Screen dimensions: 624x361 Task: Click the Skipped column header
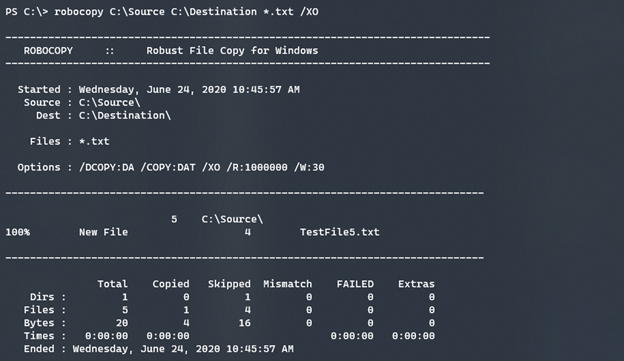point(229,284)
